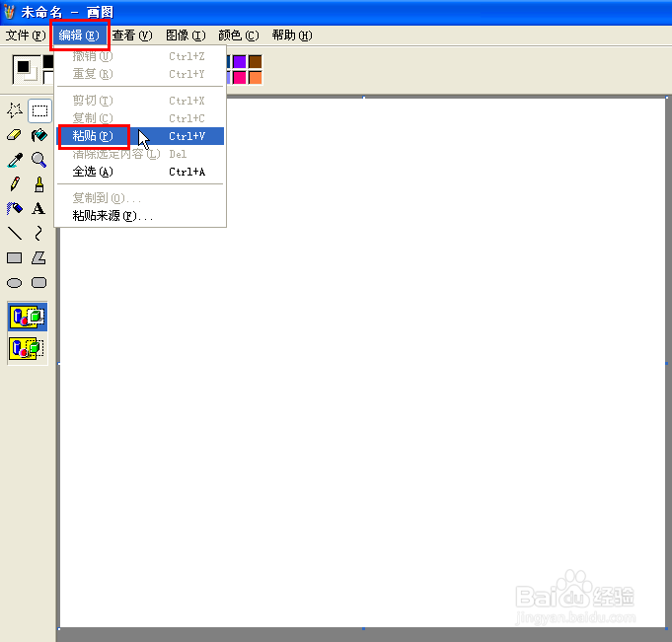The height and width of the screenshot is (642, 672).
Task: Select the Pick Color eyedropper
Action: click(15, 160)
